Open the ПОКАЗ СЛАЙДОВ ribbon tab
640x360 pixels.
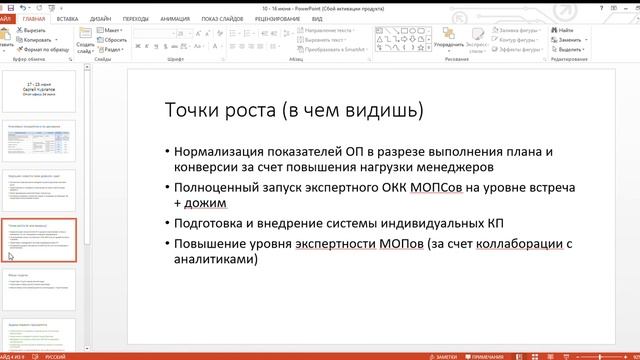click(x=222, y=19)
